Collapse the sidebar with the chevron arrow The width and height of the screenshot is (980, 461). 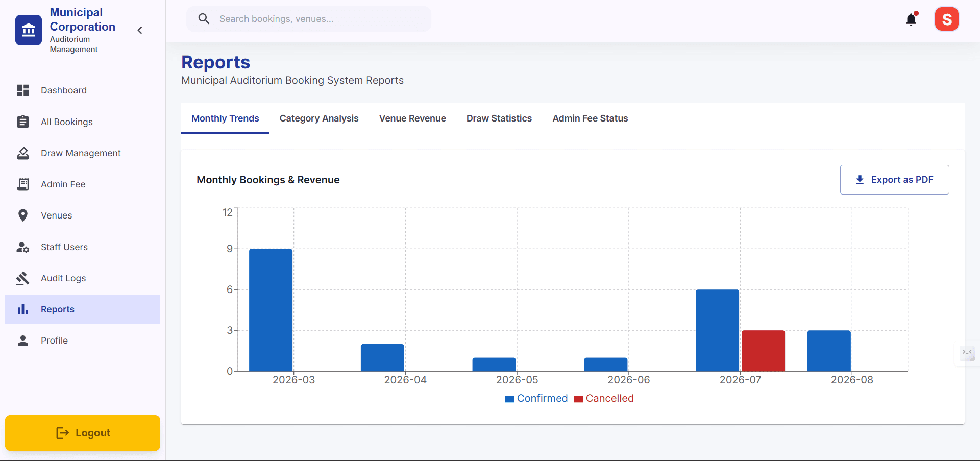[140, 30]
